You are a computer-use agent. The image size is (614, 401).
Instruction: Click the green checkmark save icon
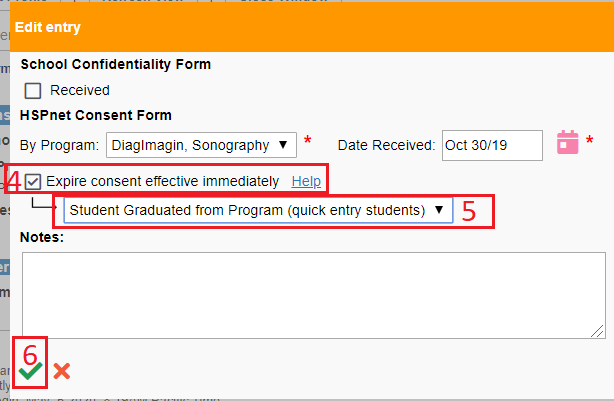(30, 370)
